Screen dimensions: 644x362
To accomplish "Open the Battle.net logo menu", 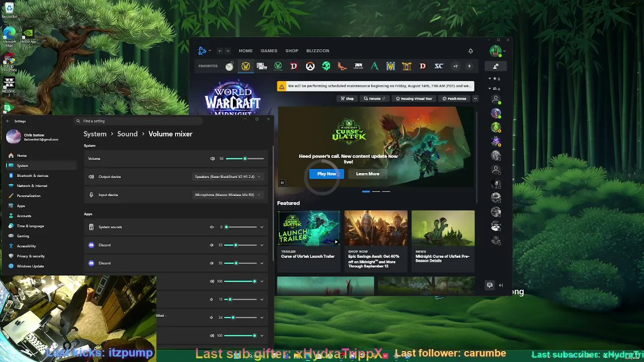I will tap(202, 51).
